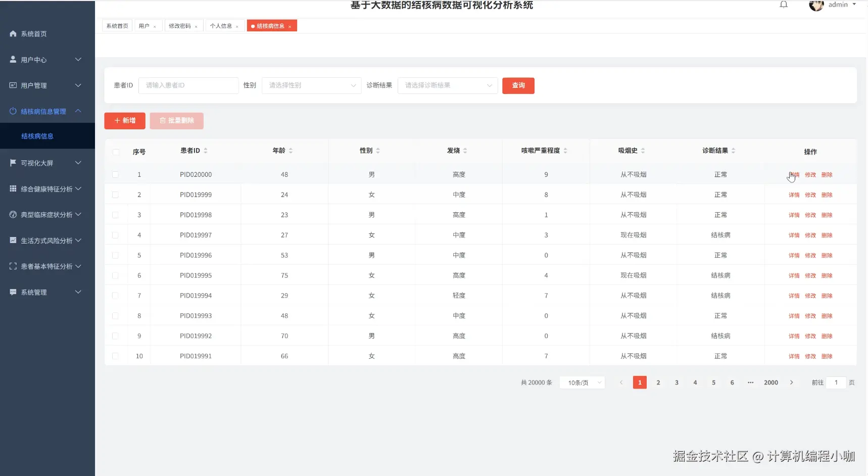Click the grid icon beside 综合健康特征分析
Screen dimensions: 868x476
pos(13,188)
